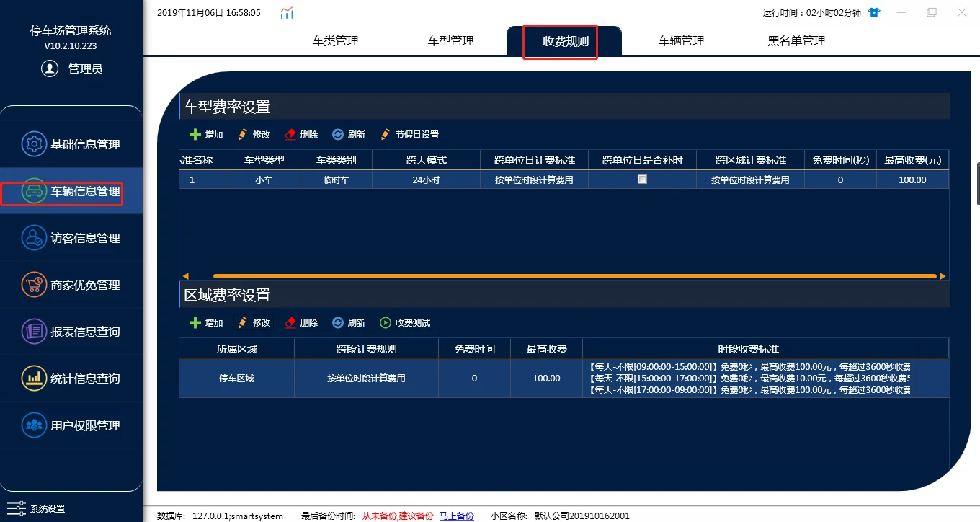Click the orange horizontal scrollbar thumb
The width and height of the screenshot is (980, 522).
click(x=575, y=276)
